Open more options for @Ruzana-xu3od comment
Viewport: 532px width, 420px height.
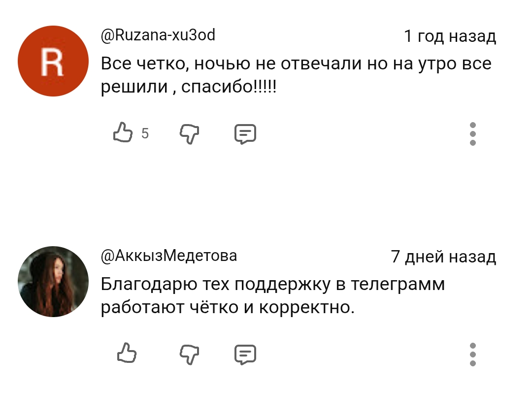[472, 133]
